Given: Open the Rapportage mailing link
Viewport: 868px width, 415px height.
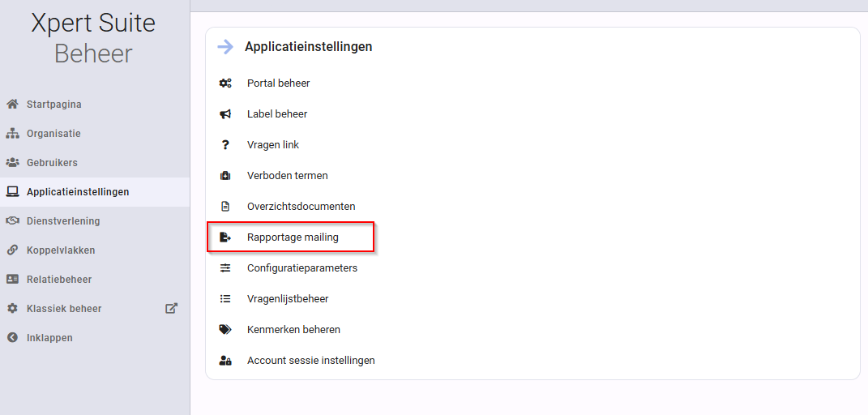Looking at the screenshot, I should [x=293, y=237].
